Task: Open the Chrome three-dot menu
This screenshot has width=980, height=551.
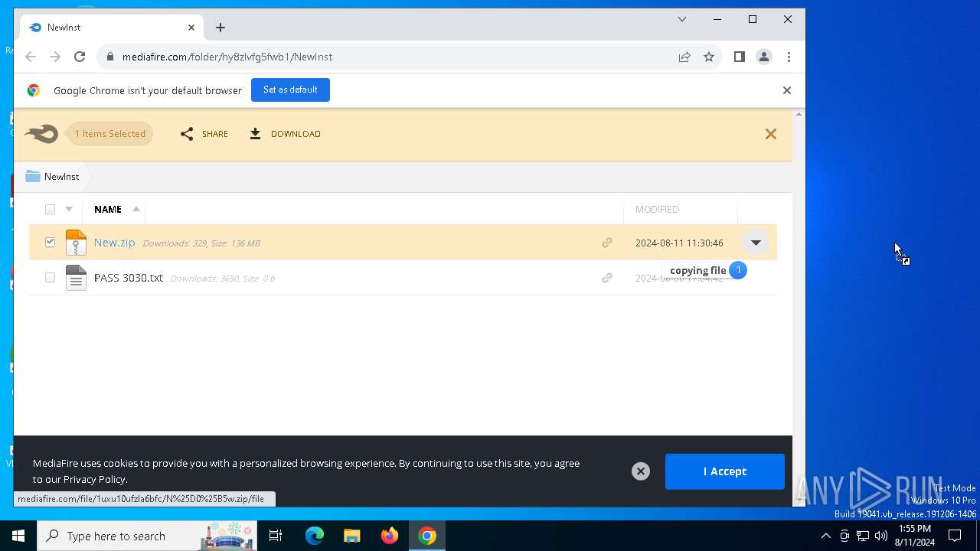Action: [x=789, y=57]
